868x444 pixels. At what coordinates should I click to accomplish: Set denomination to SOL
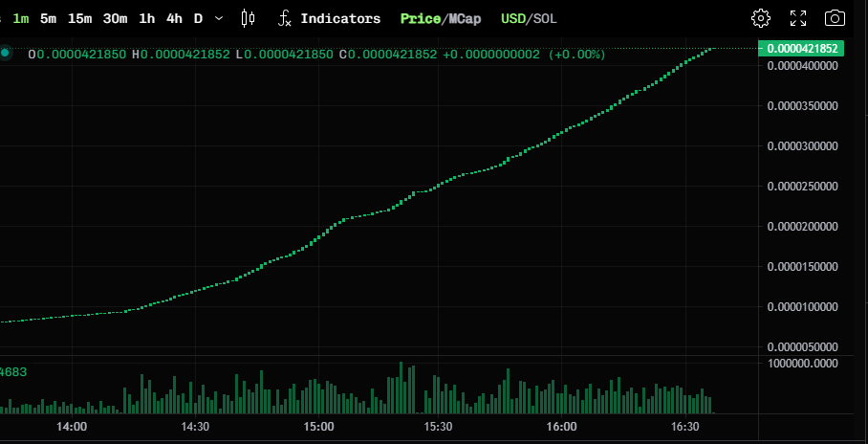(x=545, y=19)
